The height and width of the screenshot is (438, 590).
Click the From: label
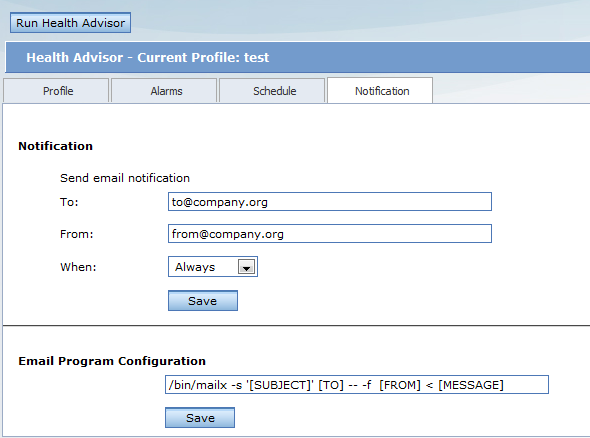[x=77, y=234]
